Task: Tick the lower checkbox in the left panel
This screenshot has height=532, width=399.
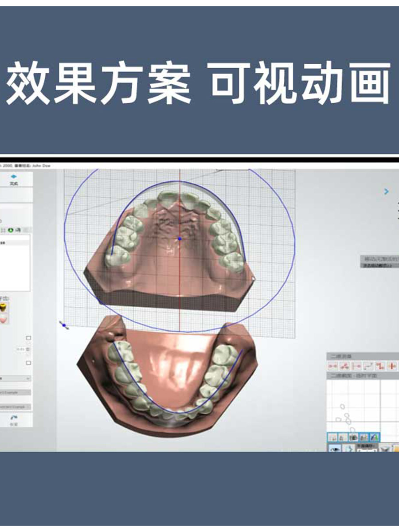Action: 28,363
